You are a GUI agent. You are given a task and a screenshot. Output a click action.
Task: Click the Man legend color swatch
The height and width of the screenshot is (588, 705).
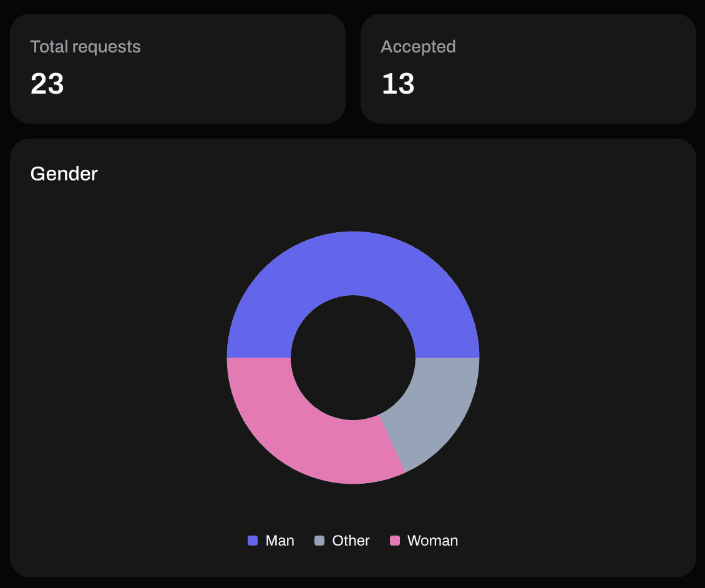click(x=253, y=541)
